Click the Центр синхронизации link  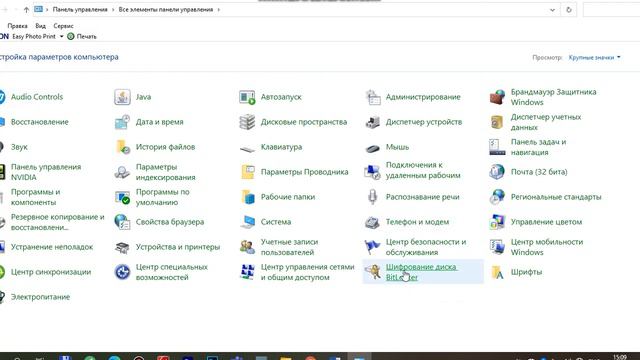[x=51, y=272]
